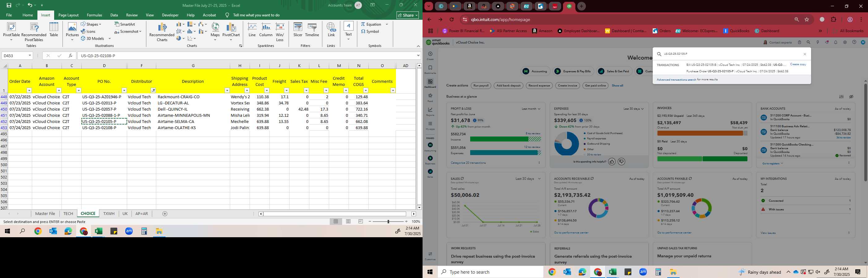This screenshot has height=278, width=868.
Task: Click the Excel zoom slider handle
Action: point(388,221)
